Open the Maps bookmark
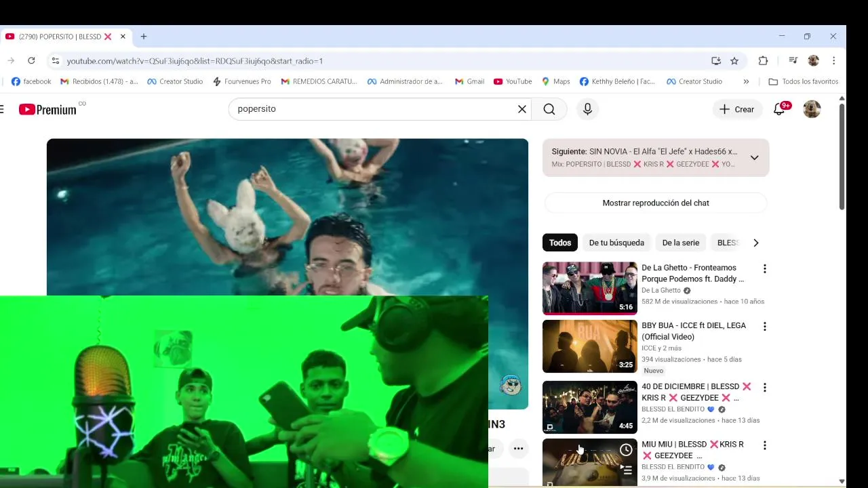868x488 pixels. click(x=555, y=81)
